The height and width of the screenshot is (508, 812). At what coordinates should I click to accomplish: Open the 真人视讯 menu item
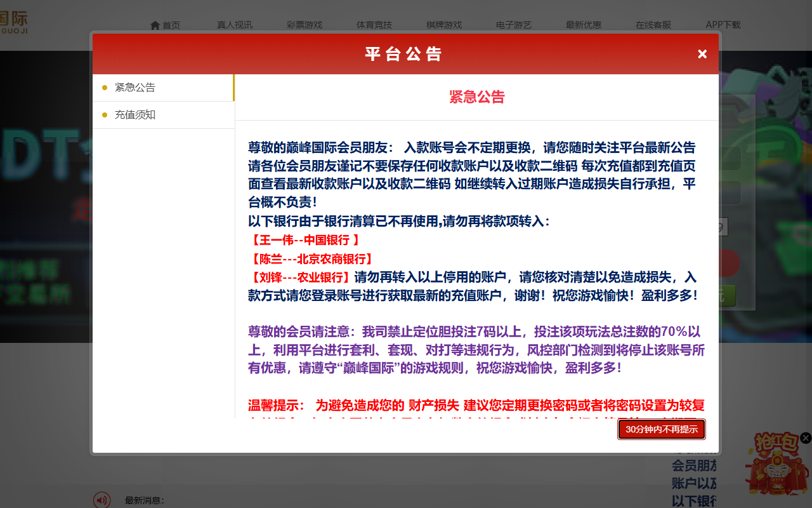[x=235, y=25]
